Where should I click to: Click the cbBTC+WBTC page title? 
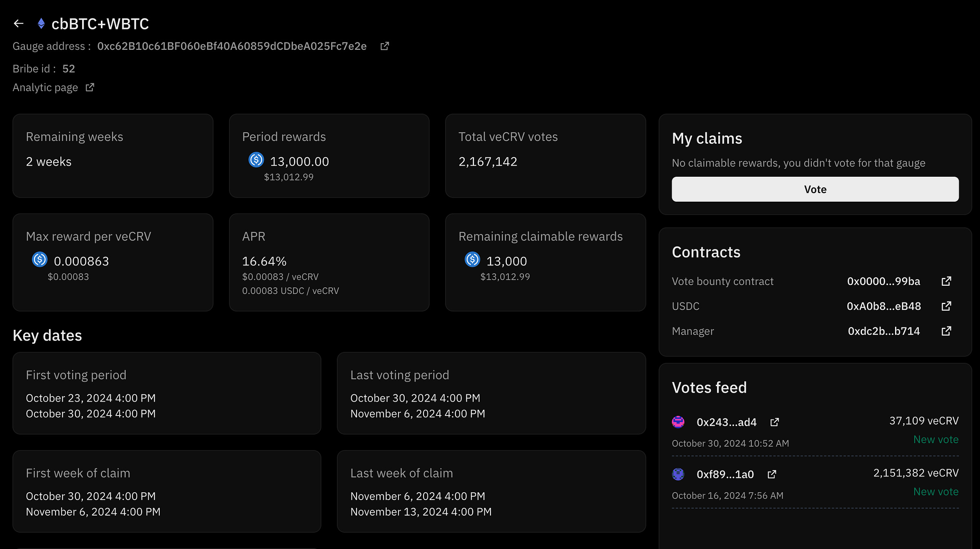[x=100, y=24]
